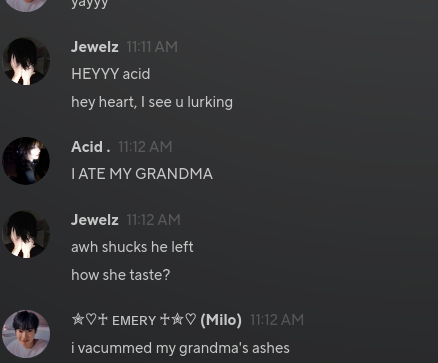Click EMERY (Milo)'s profile picture

[x=26, y=334]
